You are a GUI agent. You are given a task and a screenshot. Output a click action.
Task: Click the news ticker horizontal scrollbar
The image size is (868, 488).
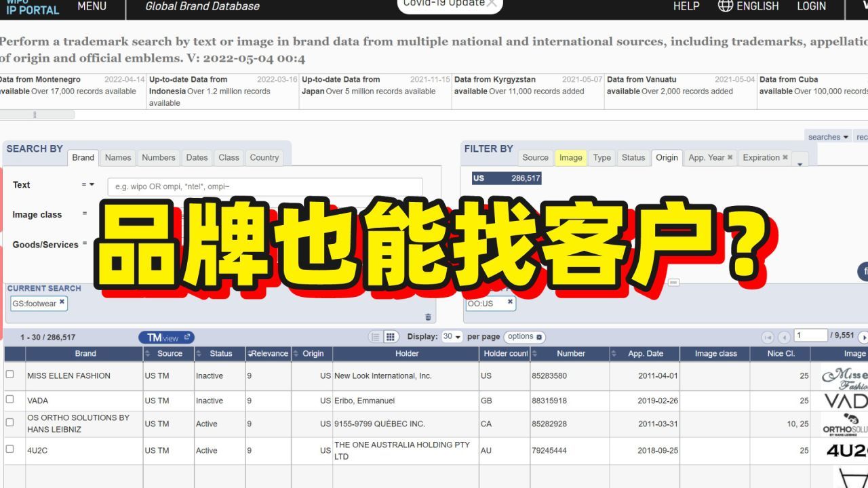click(x=37, y=115)
